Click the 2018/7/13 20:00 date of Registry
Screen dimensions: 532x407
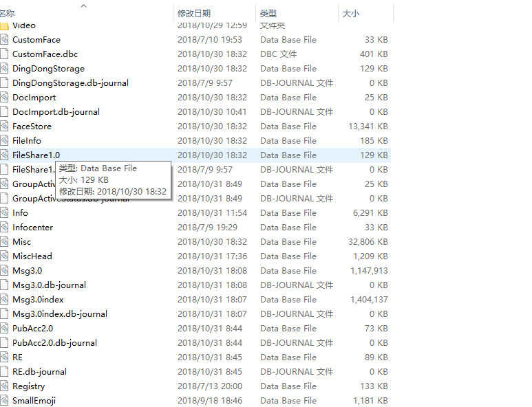[210, 386]
